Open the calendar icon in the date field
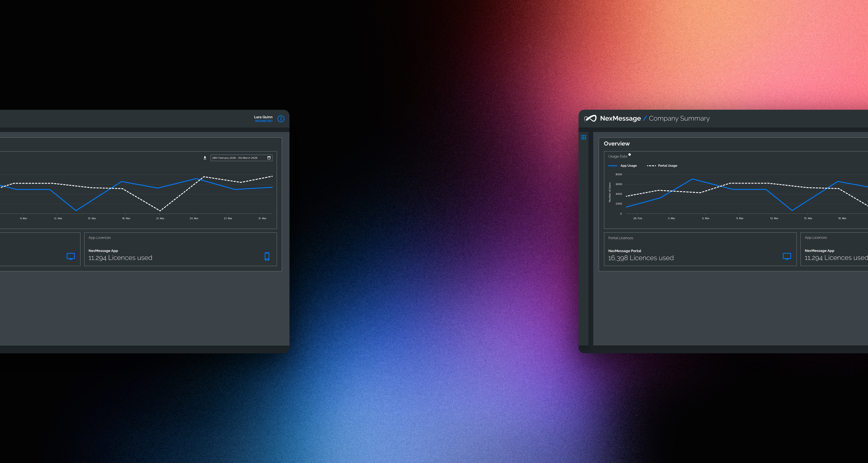 pyautogui.click(x=269, y=158)
